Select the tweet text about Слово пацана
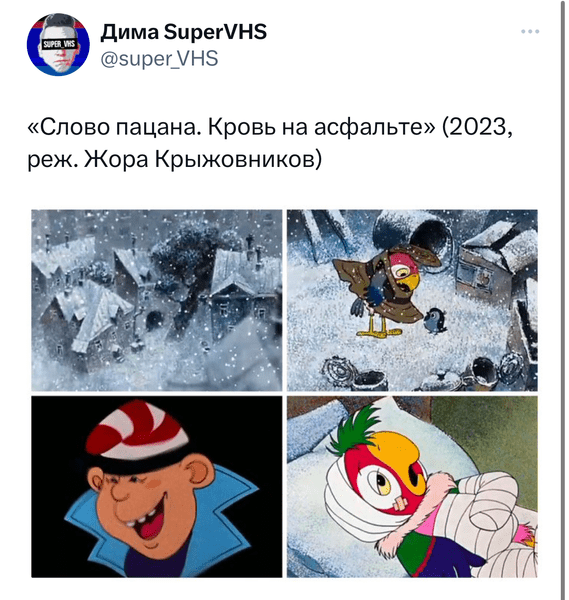The width and height of the screenshot is (569, 600). (x=270, y=142)
